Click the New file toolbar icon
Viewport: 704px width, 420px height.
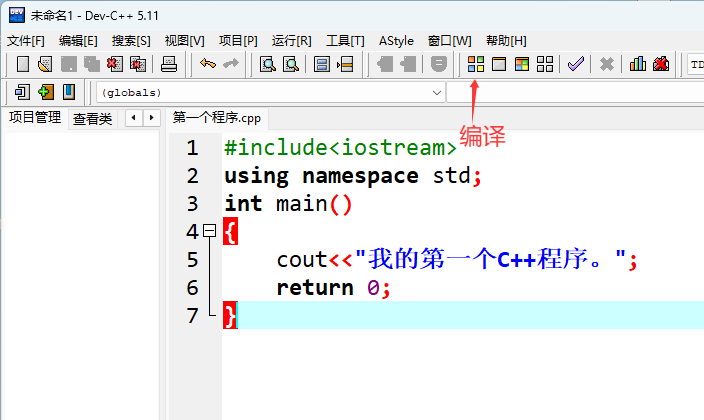[x=23, y=64]
